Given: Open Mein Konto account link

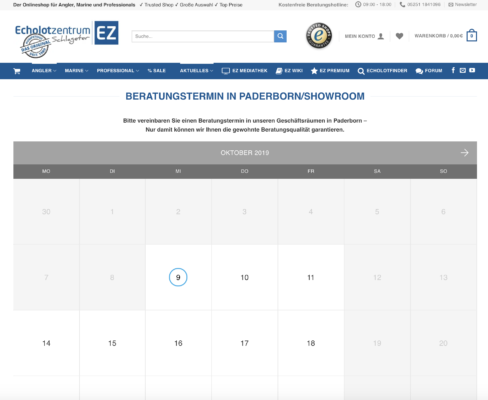Looking at the screenshot, I should tap(364, 36).
